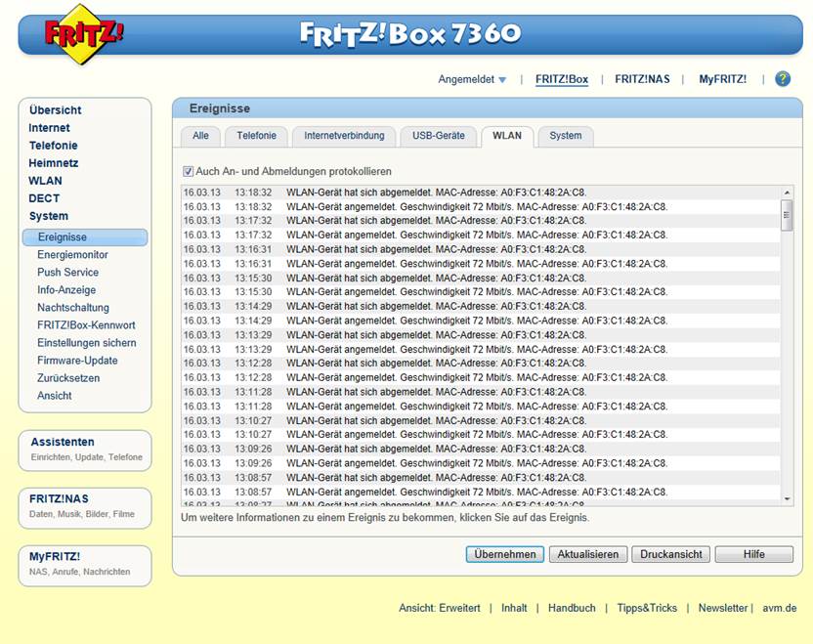Open the MyFRITZ! sidebar panel

click(85, 565)
